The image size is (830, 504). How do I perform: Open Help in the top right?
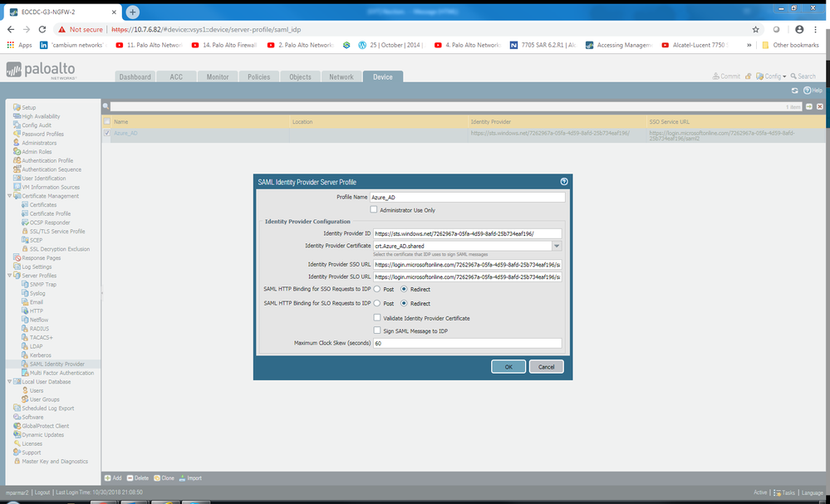[813, 91]
